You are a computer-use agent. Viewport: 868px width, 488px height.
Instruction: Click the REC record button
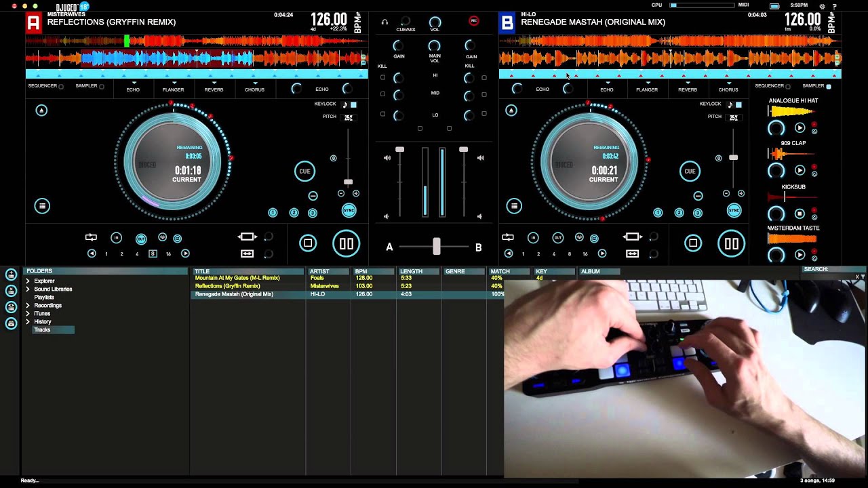point(473,21)
